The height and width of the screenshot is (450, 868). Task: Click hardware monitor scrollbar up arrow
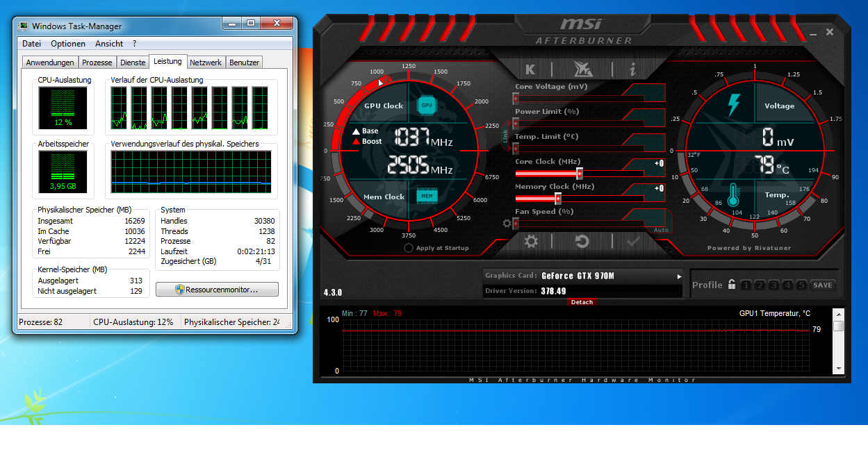coord(838,314)
